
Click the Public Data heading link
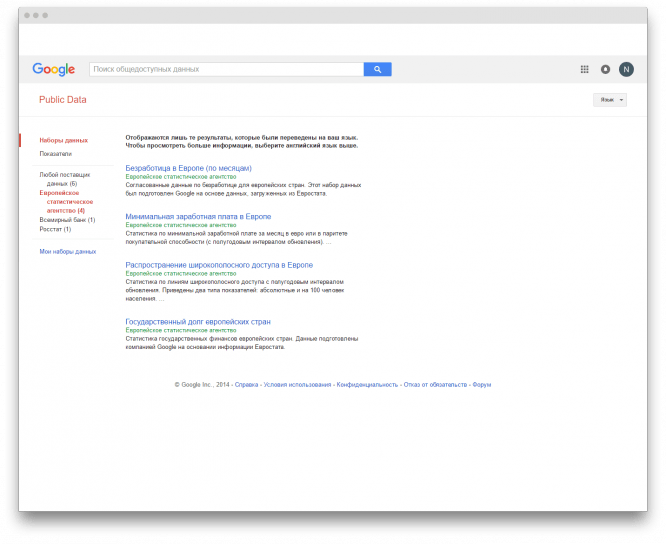(x=63, y=100)
